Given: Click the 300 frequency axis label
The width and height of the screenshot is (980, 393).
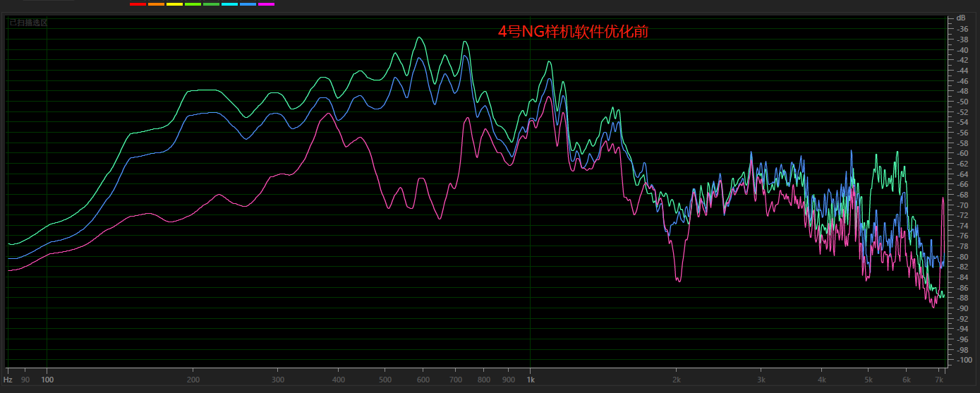Looking at the screenshot, I should pos(278,380).
